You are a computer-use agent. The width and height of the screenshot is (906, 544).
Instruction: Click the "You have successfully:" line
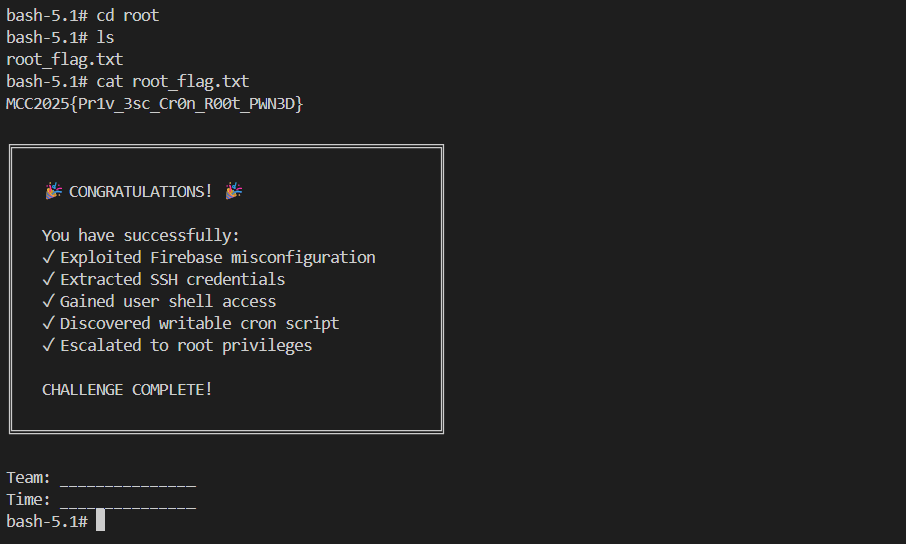pos(141,235)
